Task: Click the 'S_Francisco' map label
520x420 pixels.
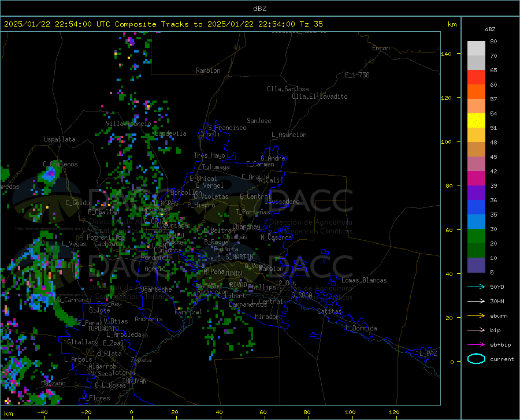Action: (227, 128)
